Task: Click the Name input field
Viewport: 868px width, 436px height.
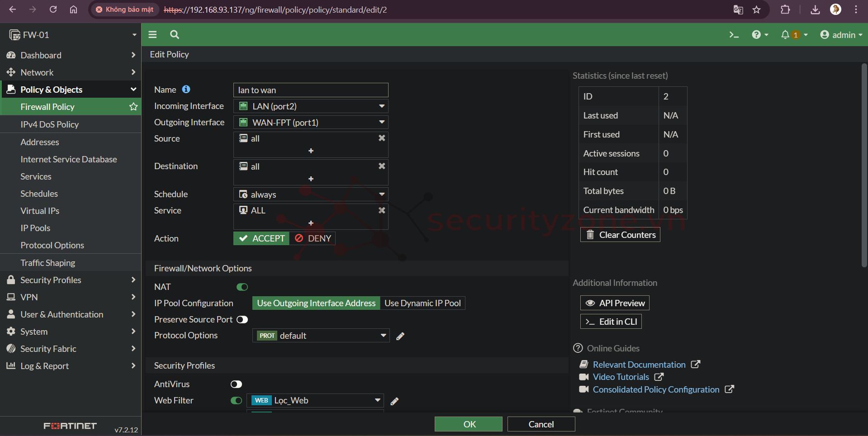Action: 311,90
